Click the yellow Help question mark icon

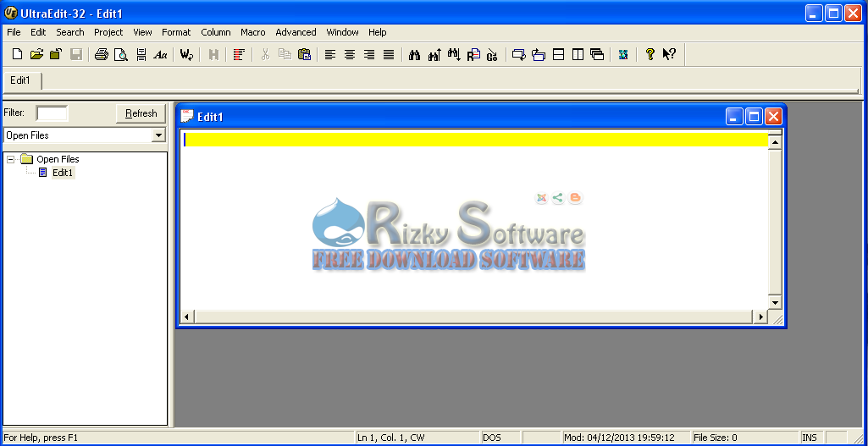point(650,54)
